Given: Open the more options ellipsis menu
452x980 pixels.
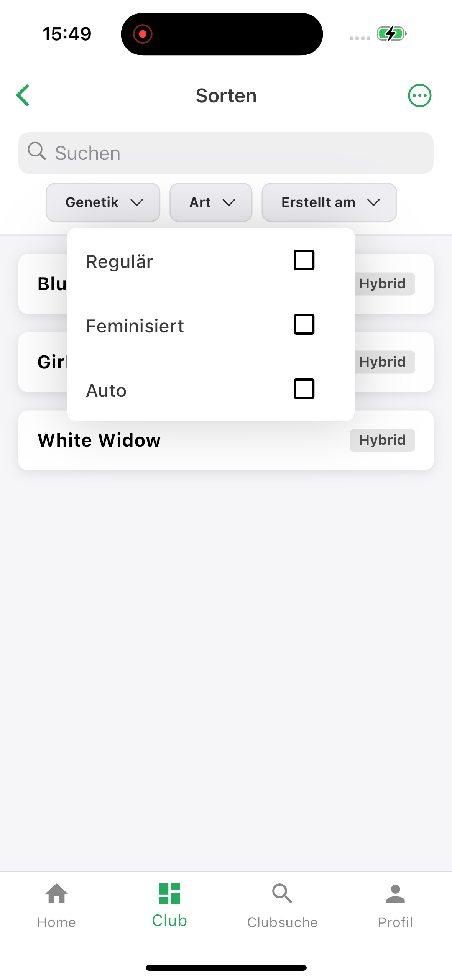Looking at the screenshot, I should (419, 95).
